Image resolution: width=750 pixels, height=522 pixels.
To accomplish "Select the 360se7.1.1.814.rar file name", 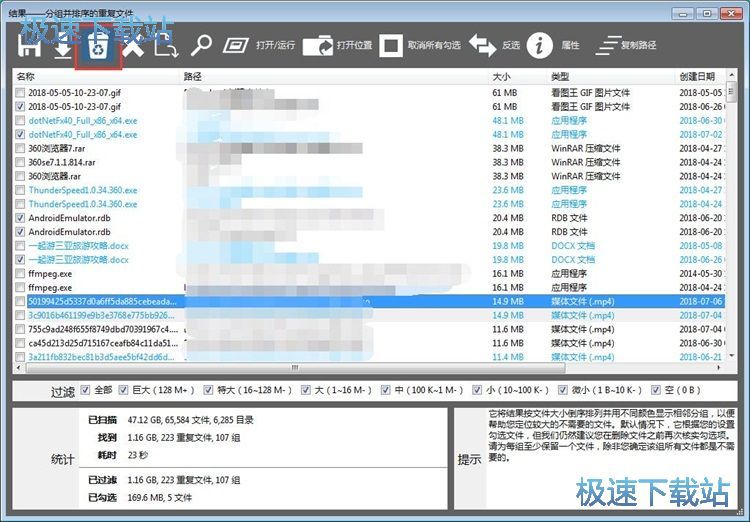I will 62,162.
